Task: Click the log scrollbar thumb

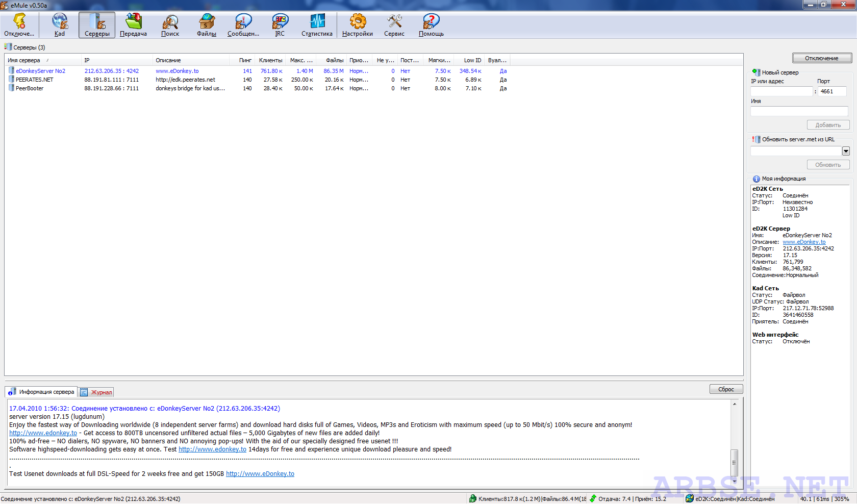Action: coord(735,463)
